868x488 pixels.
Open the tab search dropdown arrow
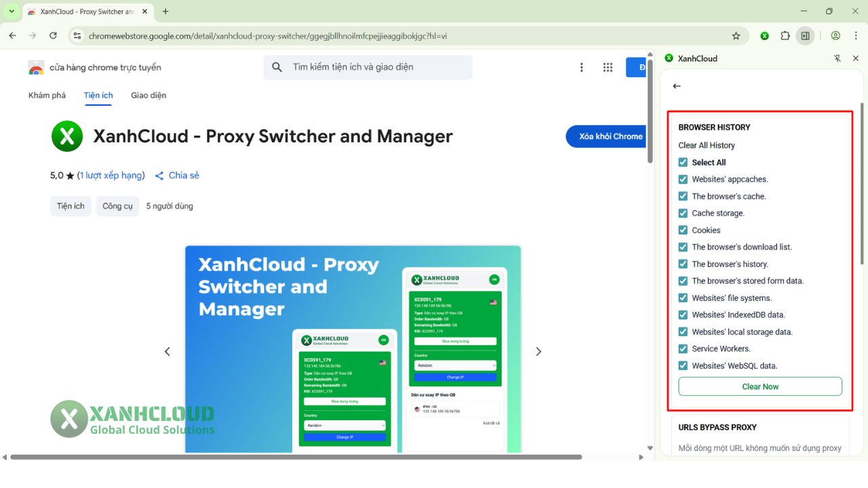pos(12,12)
